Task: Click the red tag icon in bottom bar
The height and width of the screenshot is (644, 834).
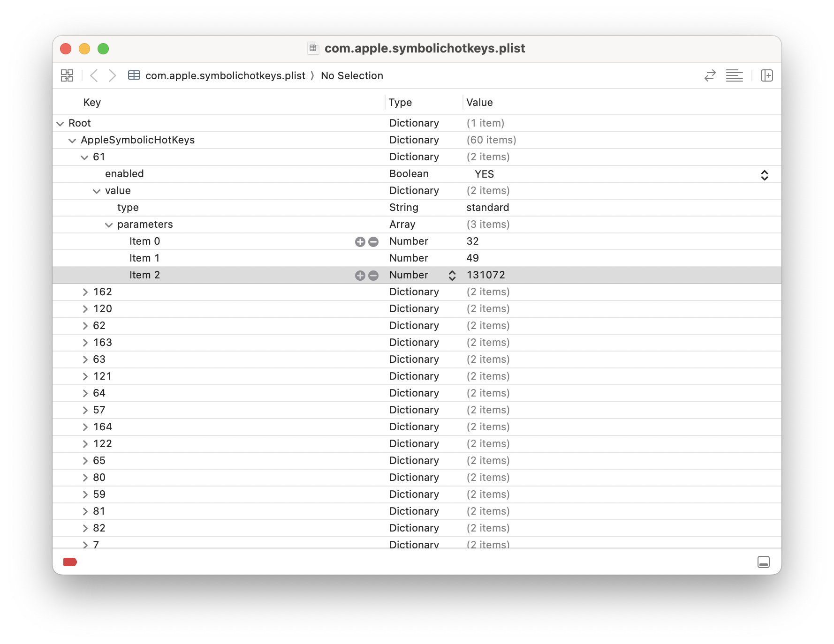Action: point(70,562)
